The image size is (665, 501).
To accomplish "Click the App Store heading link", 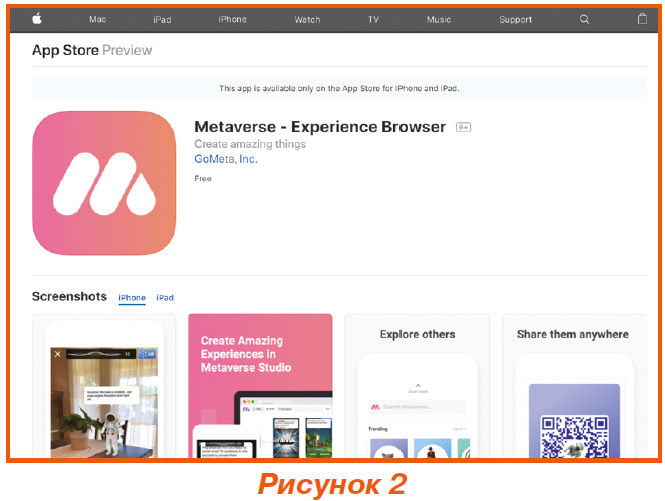I will click(x=65, y=50).
